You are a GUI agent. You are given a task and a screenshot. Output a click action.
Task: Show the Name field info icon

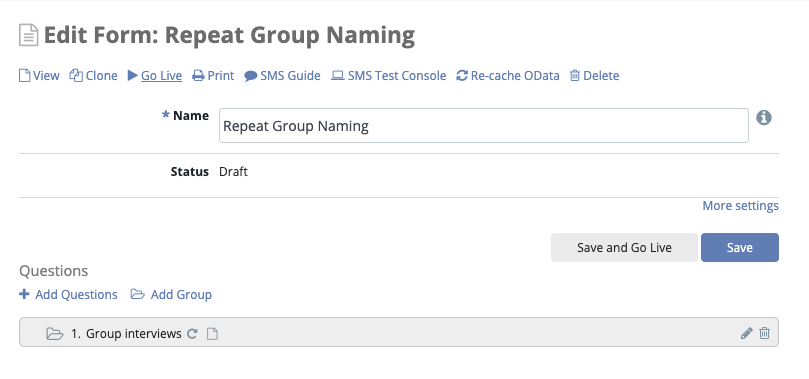[x=764, y=118]
